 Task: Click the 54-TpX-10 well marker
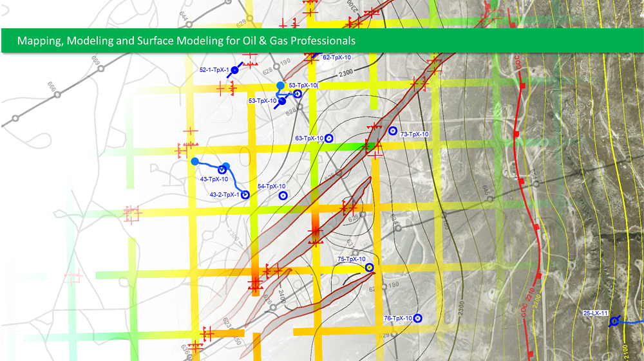pyautogui.click(x=282, y=196)
